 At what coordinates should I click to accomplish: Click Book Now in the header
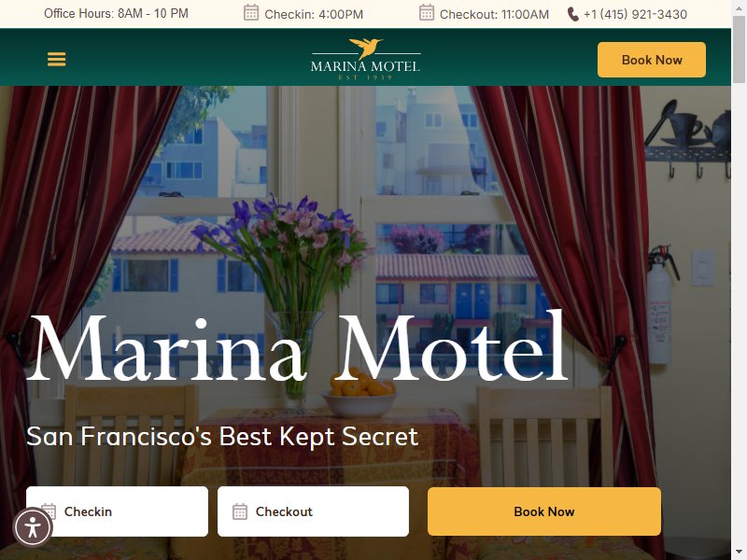pos(651,60)
